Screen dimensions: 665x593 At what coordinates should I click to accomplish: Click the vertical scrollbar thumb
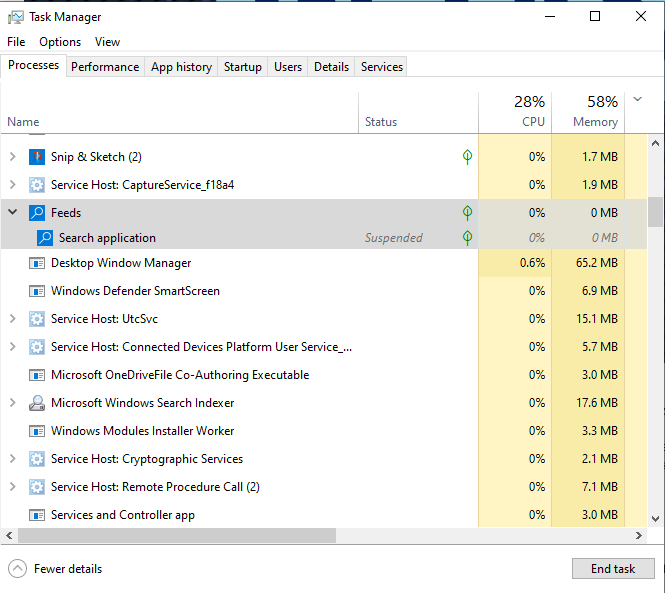coord(656,212)
